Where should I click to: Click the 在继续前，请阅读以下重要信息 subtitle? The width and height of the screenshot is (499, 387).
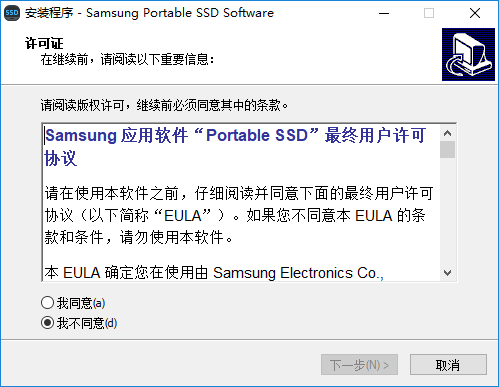(x=128, y=59)
